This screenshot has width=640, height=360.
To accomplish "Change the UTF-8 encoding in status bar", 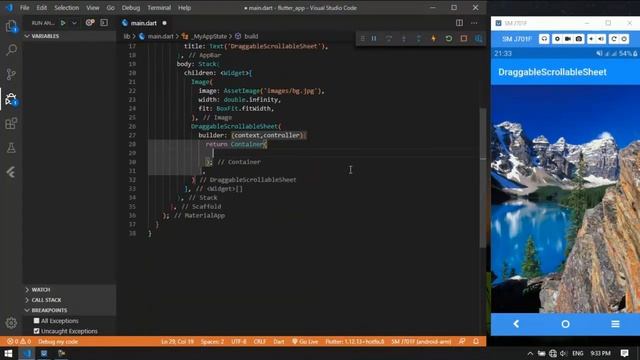I will [239, 342].
